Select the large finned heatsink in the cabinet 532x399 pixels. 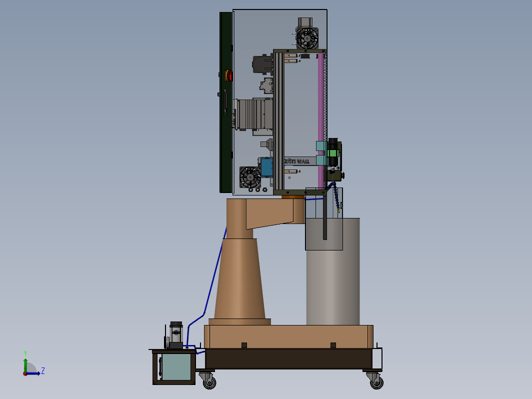click(x=255, y=114)
